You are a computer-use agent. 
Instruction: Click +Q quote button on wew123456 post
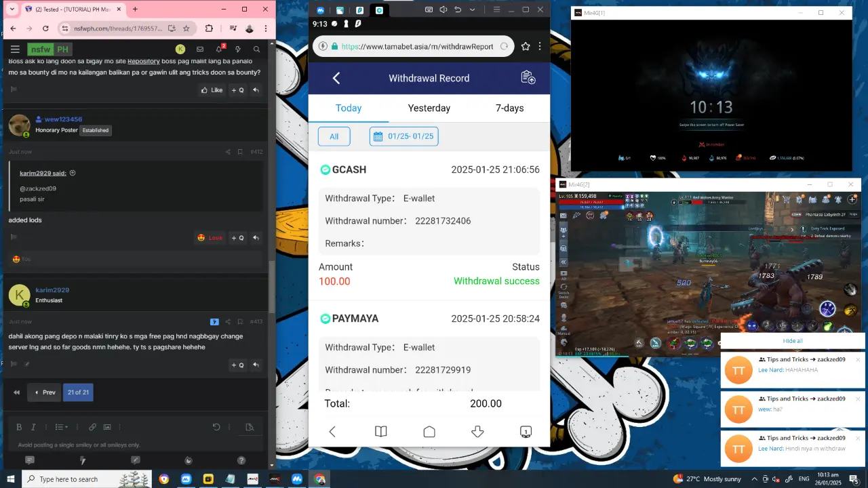click(x=237, y=238)
